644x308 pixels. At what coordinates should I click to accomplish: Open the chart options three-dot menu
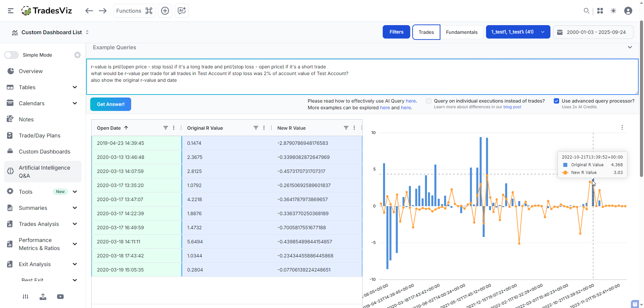click(622, 127)
